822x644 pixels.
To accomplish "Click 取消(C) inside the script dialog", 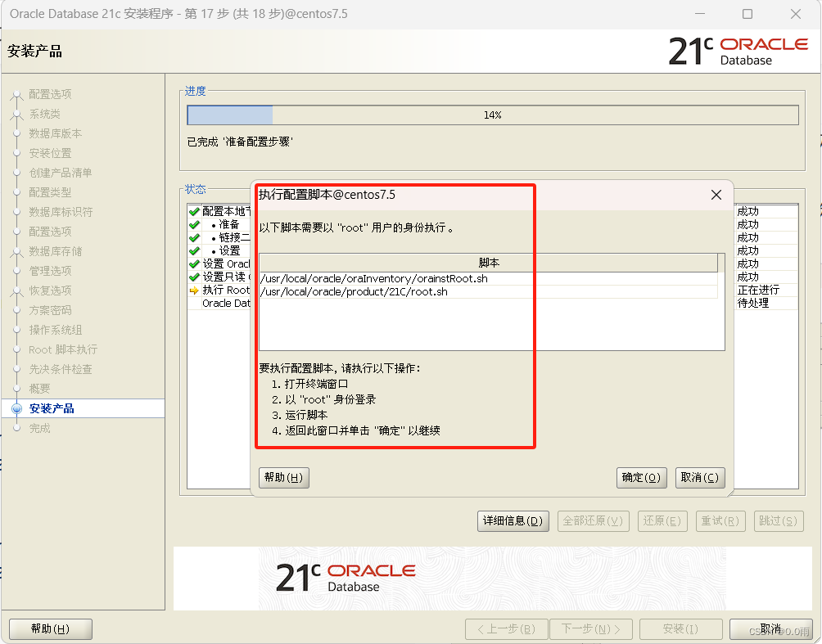I will [x=700, y=477].
